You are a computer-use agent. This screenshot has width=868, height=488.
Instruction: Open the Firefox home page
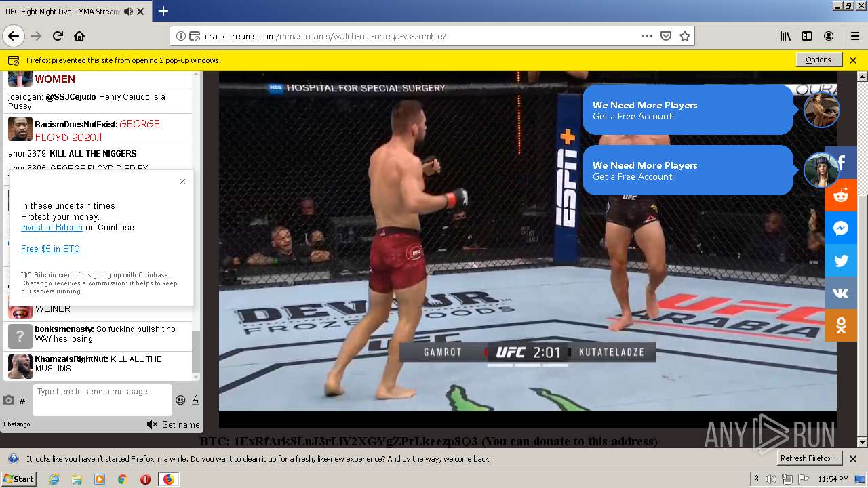[79, 36]
